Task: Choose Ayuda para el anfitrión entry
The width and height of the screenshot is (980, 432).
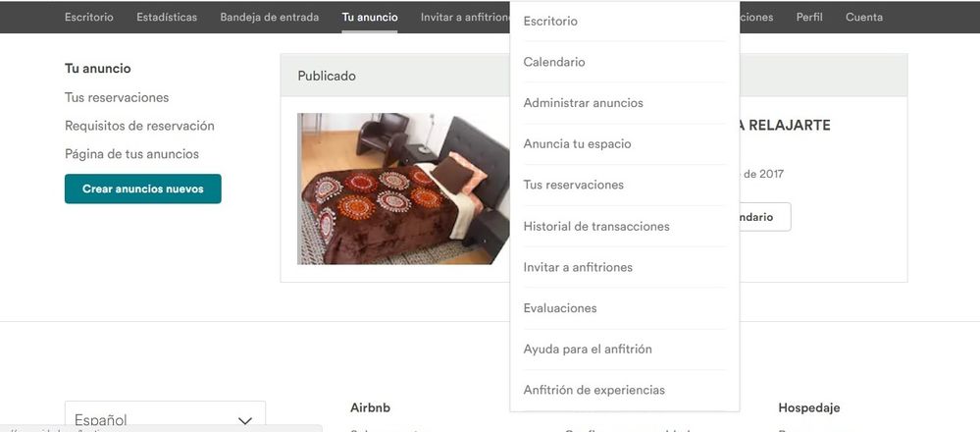Action: point(588,349)
